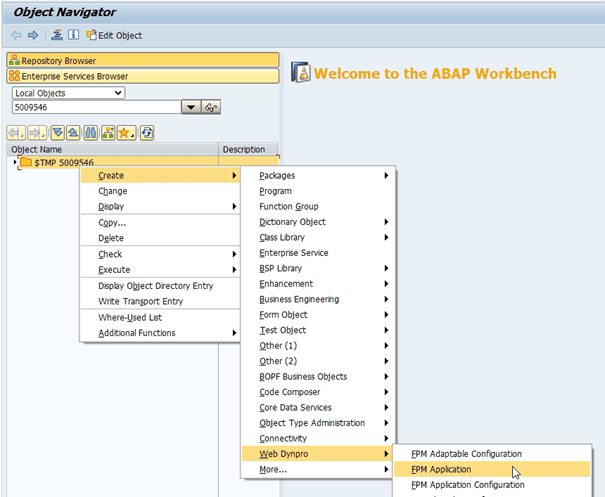Click the previous object list arrow icon

click(x=16, y=133)
